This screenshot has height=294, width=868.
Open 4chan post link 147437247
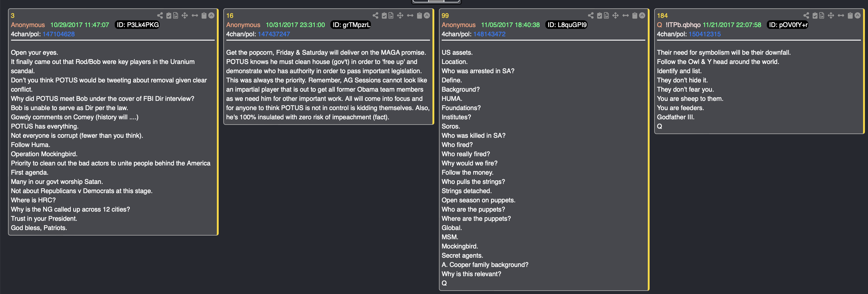[274, 34]
